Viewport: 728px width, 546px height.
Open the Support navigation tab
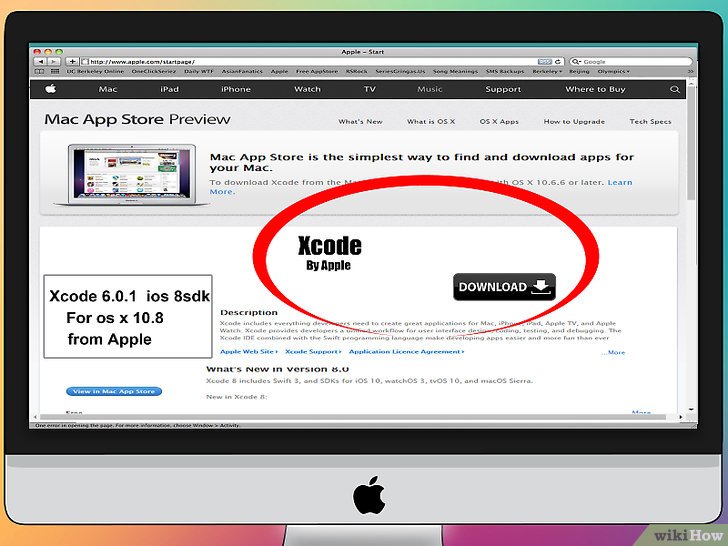pos(503,89)
